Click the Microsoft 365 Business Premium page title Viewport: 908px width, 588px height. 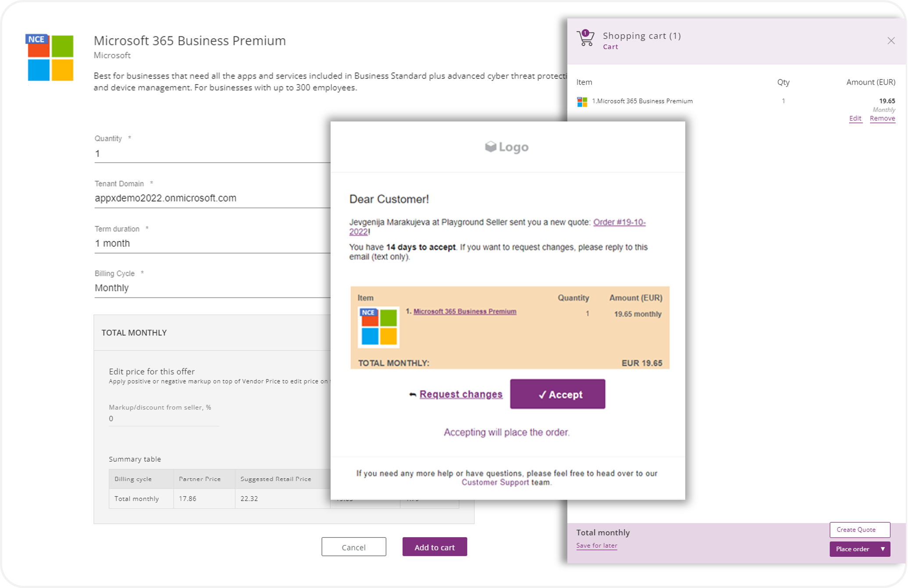coord(189,41)
